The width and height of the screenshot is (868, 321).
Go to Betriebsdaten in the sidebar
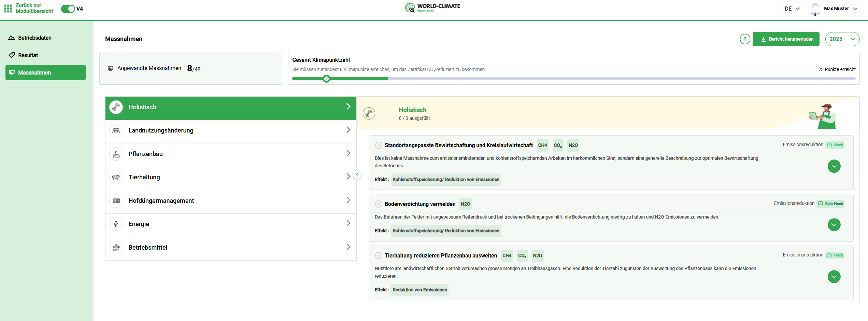[34, 38]
